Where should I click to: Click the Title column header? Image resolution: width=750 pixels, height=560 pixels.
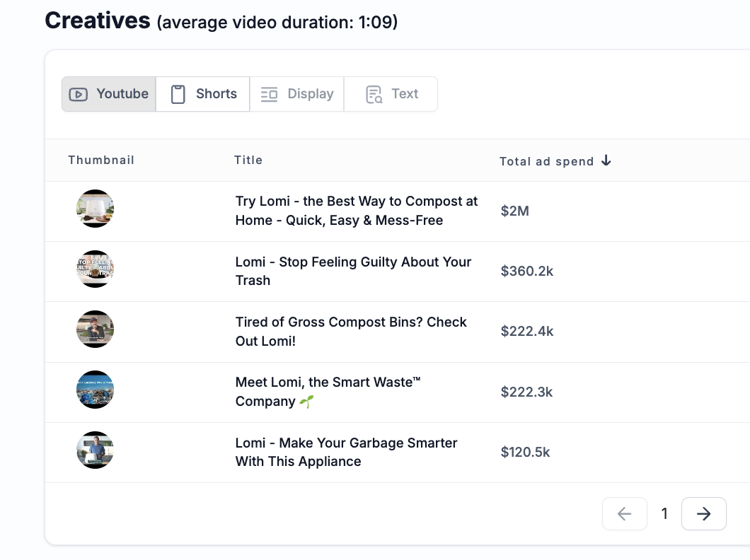(248, 160)
